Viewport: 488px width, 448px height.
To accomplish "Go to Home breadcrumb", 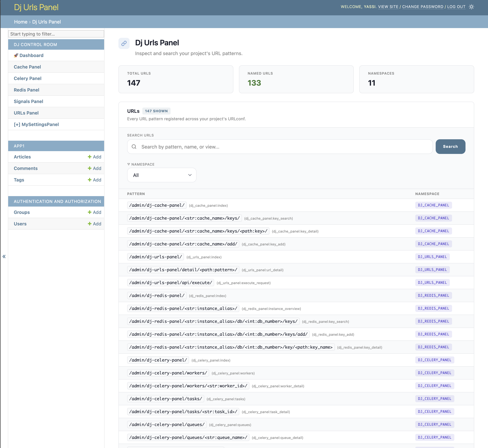I will pyautogui.click(x=21, y=22).
